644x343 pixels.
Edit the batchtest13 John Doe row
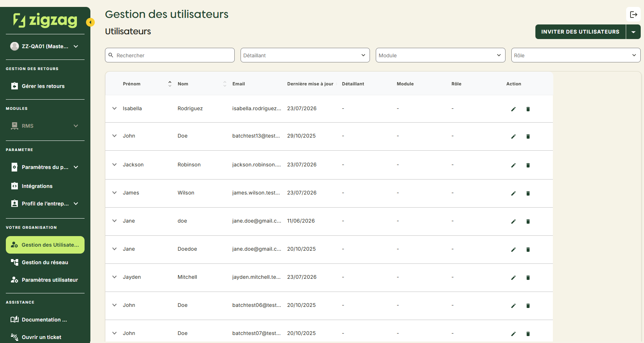513,136
